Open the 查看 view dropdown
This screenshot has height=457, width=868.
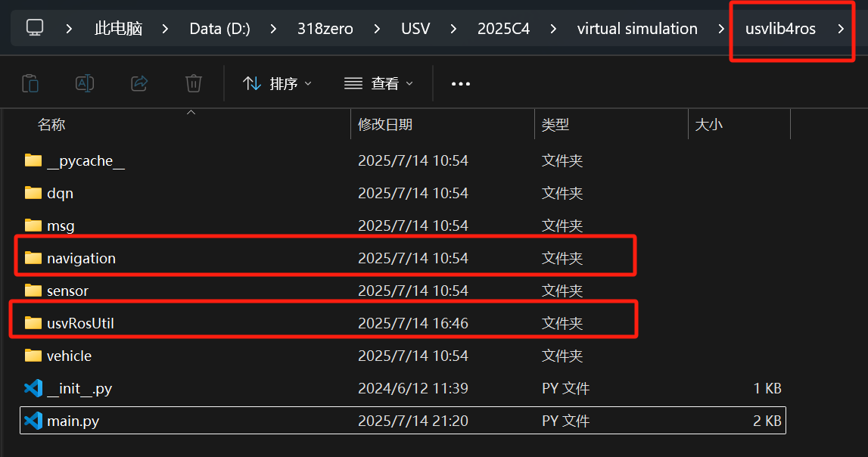[x=378, y=83]
